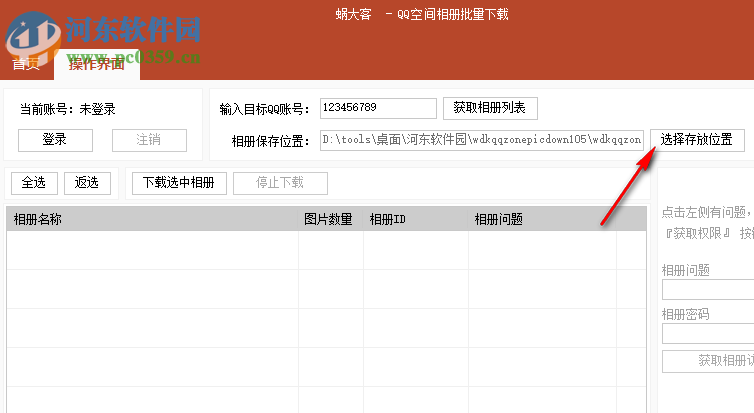The height and width of the screenshot is (413, 754).
Task: Click 全选 to select all albums
Action: tap(34, 183)
